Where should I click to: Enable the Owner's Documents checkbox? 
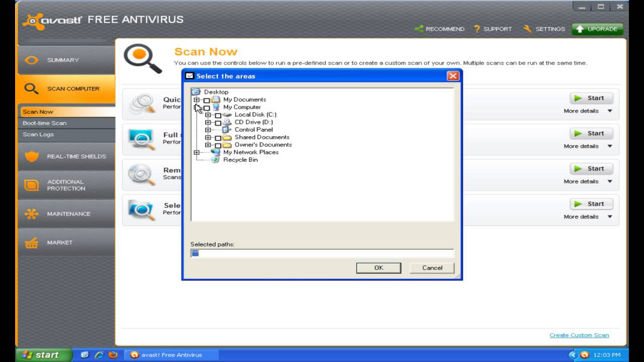pyautogui.click(x=218, y=145)
